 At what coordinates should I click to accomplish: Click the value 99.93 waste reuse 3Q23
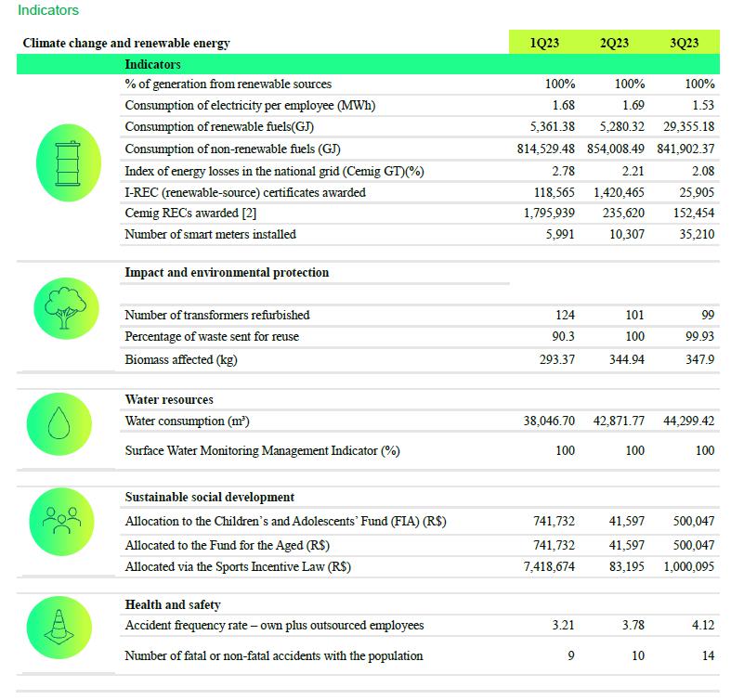click(699, 337)
